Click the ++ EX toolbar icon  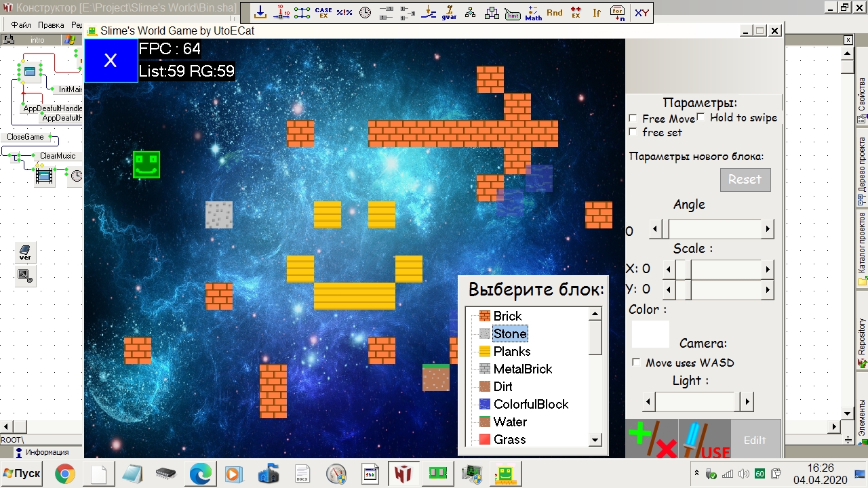click(576, 12)
